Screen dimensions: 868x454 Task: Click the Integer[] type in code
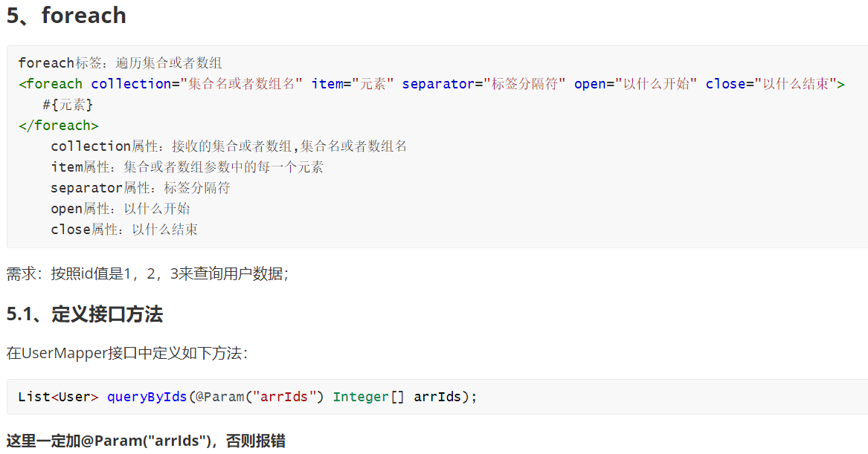tap(369, 397)
